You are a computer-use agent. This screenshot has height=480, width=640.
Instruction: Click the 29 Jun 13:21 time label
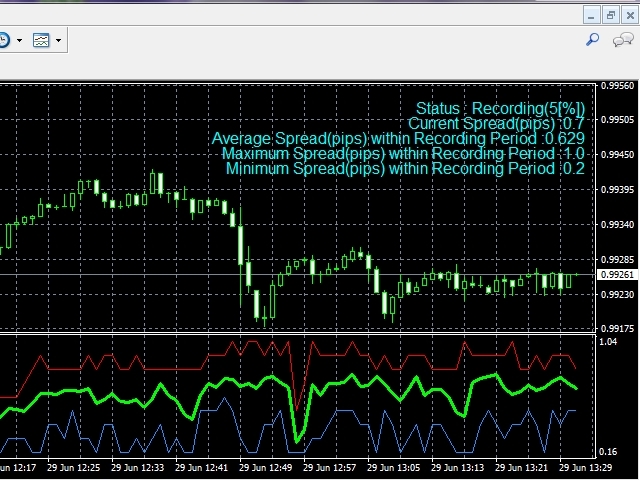(522, 468)
